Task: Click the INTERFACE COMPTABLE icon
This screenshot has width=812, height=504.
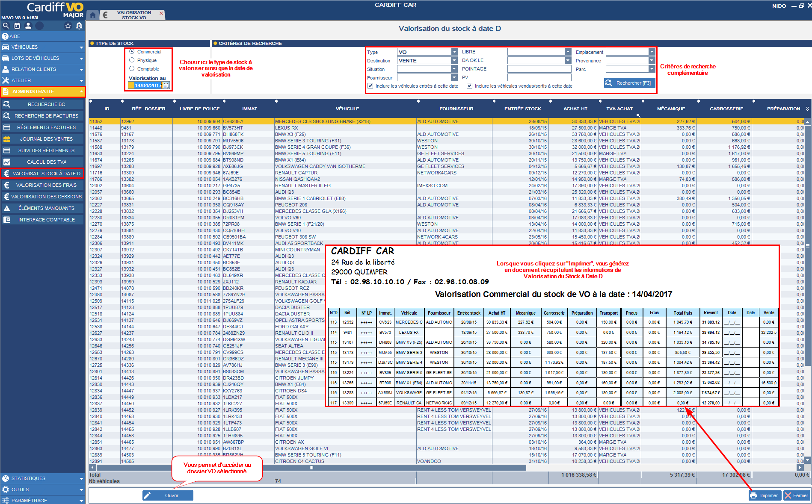Action: (7, 220)
